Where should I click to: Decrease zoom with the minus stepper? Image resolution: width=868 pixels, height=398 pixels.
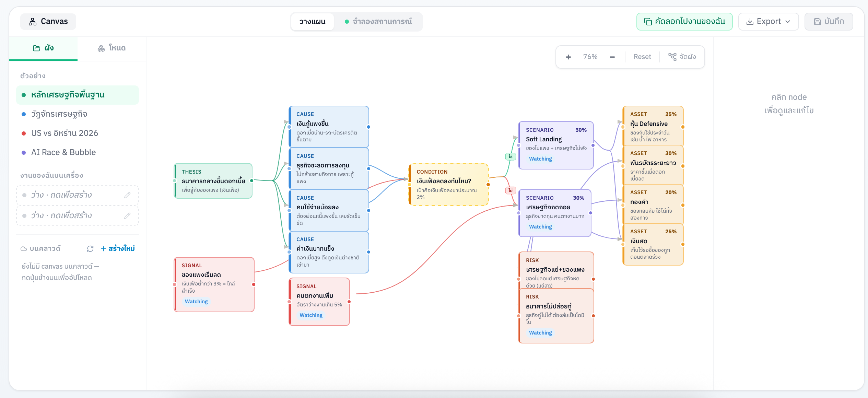[612, 57]
